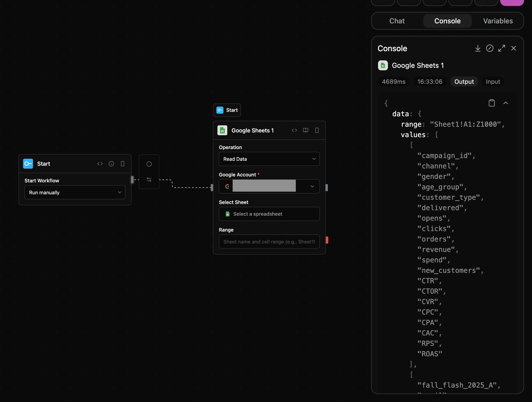Viewport: 532px width, 402px height.
Task: Click the mobile icon on the Google Sheets node header
Action: coord(317,130)
